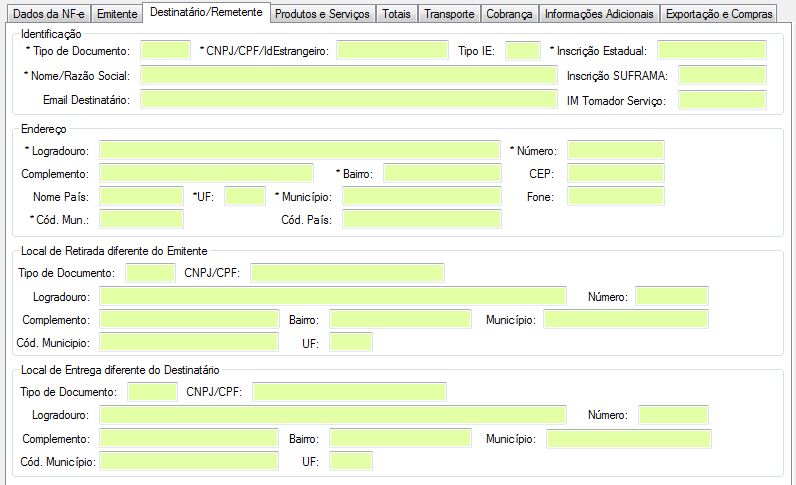Focus the CNPJ/CPF/IdEstrangeiro input box
The height and width of the screenshot is (485, 796).
point(392,50)
